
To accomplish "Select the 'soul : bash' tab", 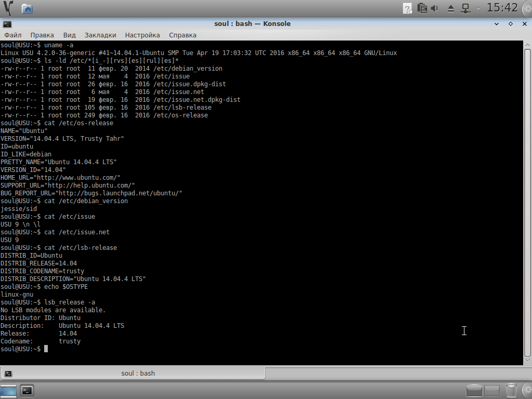I will (132, 373).
